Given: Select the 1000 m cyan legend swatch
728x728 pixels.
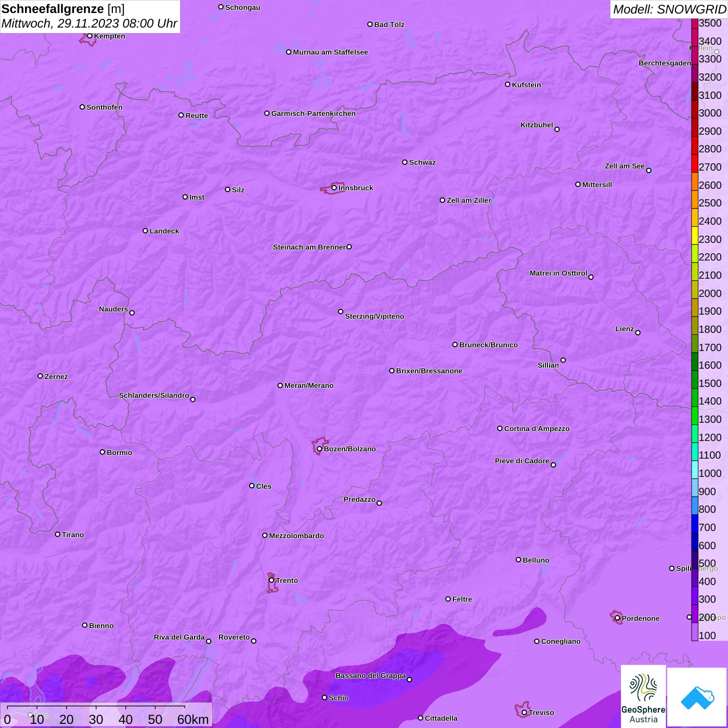Looking at the screenshot, I should tap(695, 470).
